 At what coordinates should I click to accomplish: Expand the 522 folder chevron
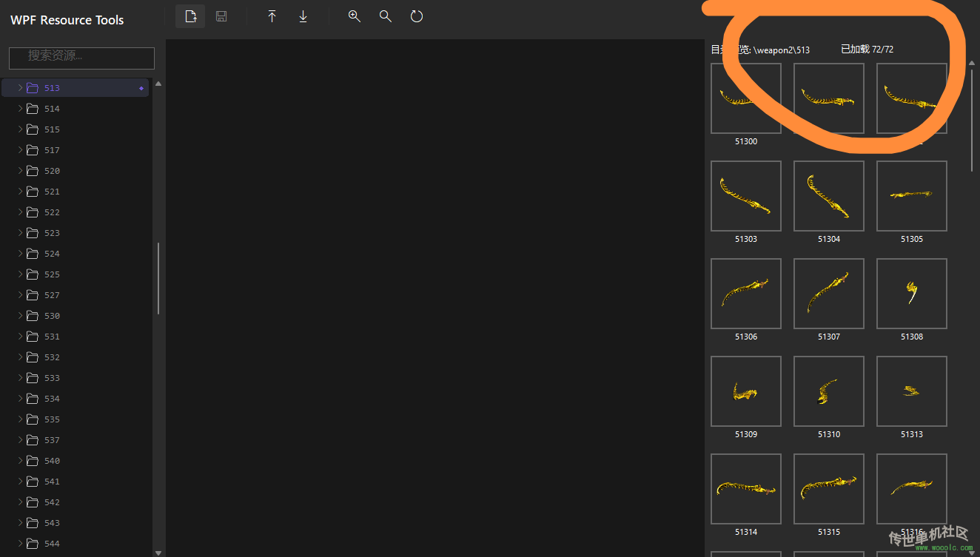(x=20, y=212)
